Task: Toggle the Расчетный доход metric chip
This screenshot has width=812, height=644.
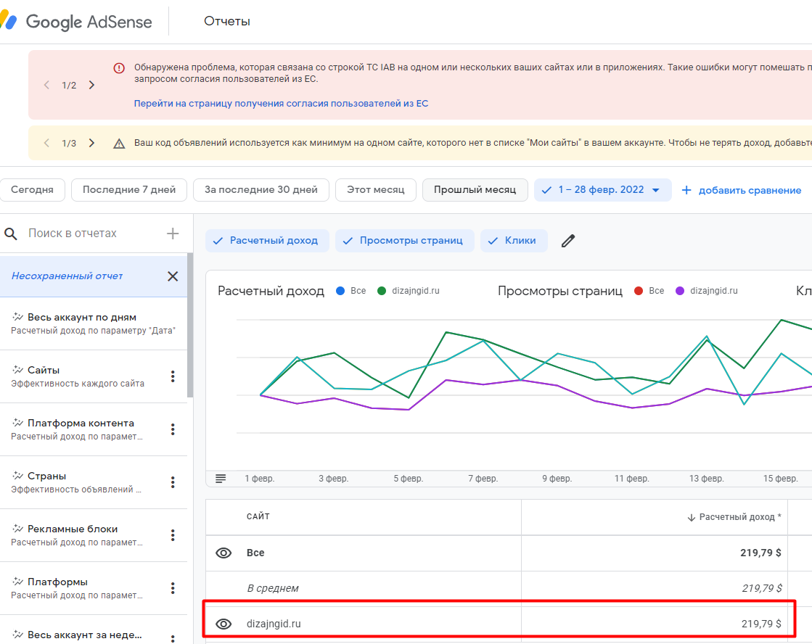Action: 267,241
